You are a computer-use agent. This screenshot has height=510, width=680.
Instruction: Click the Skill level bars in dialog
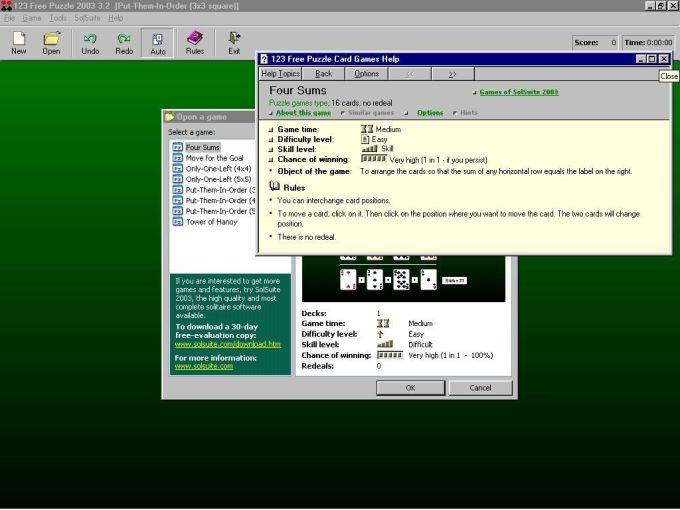385,344
